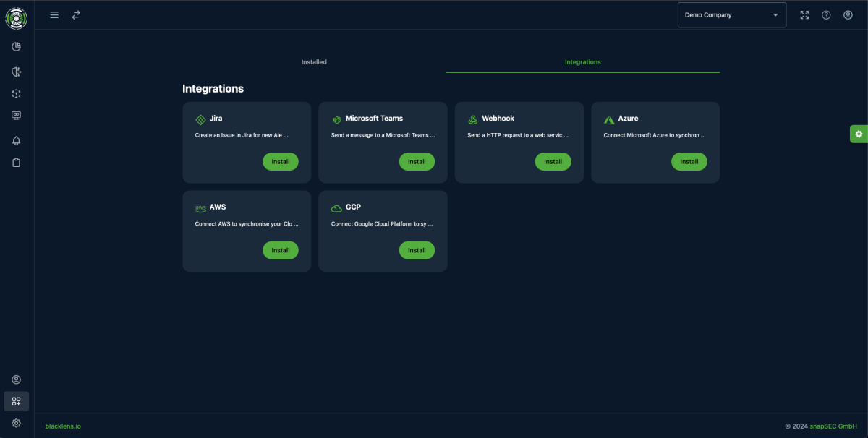Click the fullscreen toggle icon in header
This screenshot has width=868, height=438.
pyautogui.click(x=804, y=15)
